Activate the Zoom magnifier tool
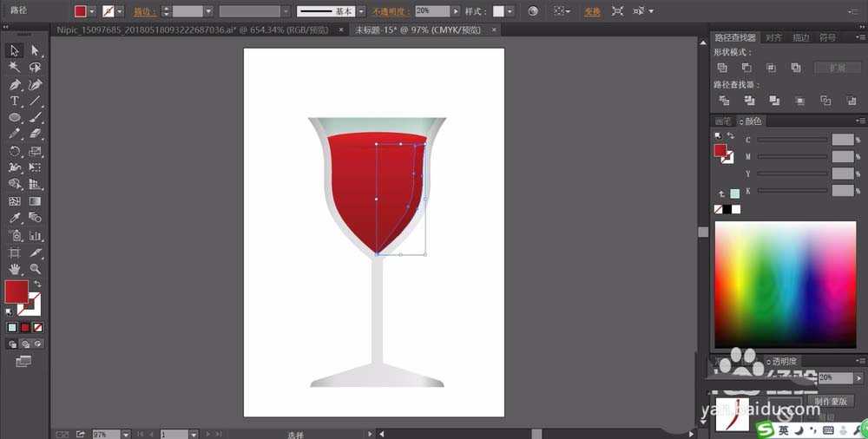The width and height of the screenshot is (868, 439). tap(36, 269)
